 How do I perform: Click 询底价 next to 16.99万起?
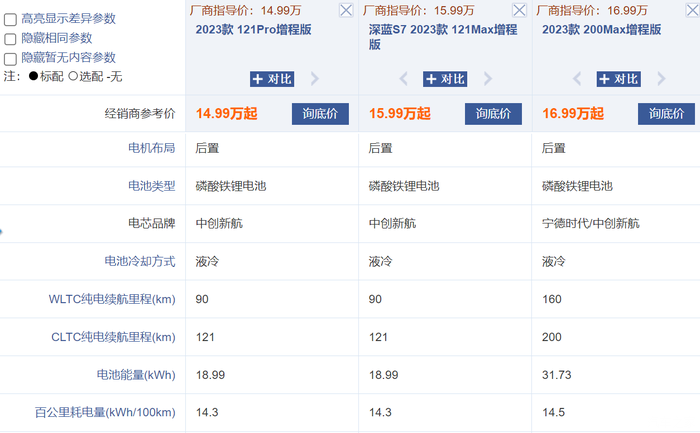pos(667,114)
